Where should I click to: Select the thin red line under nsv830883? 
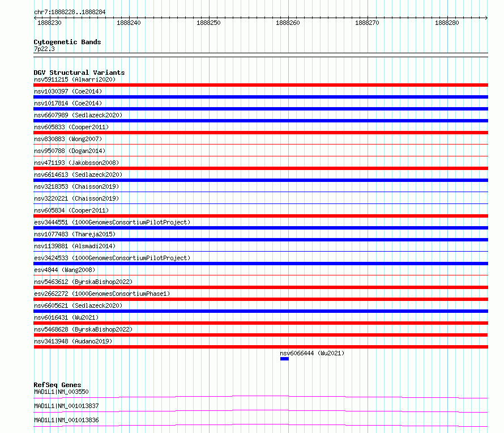260,144
